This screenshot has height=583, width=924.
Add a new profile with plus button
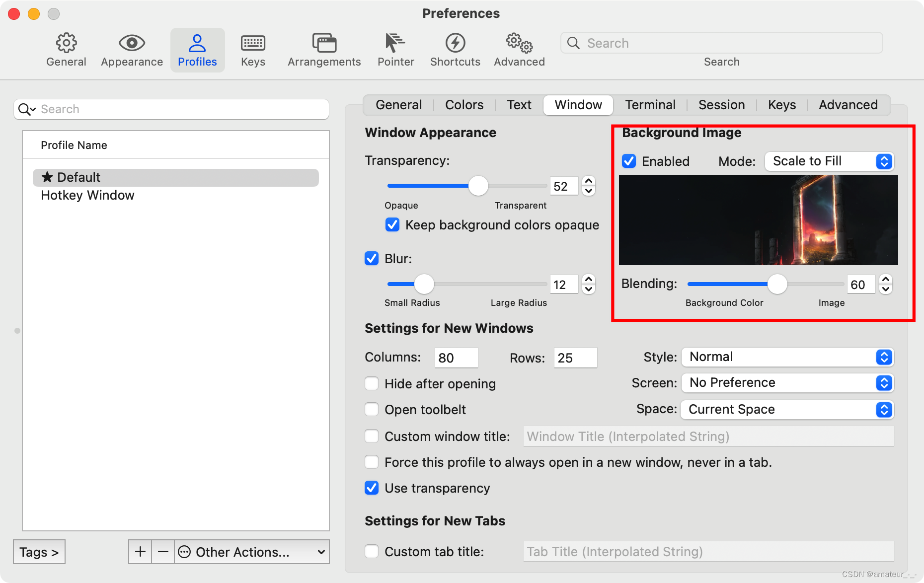pyautogui.click(x=140, y=552)
